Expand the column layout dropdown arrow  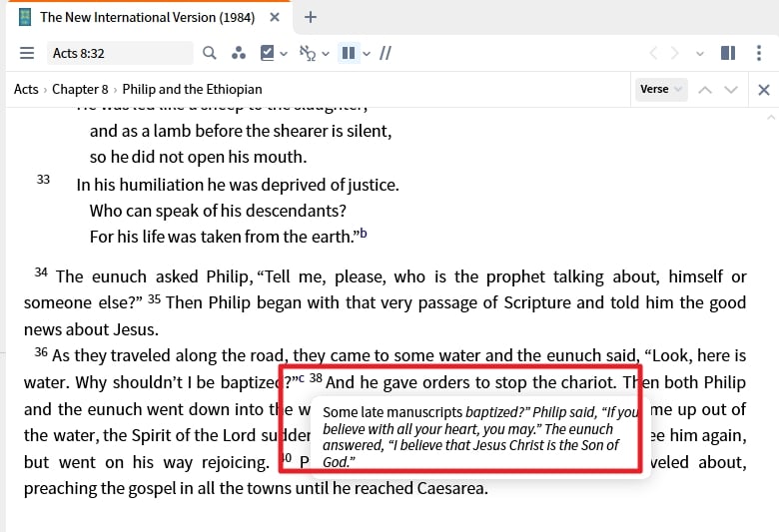(x=367, y=54)
